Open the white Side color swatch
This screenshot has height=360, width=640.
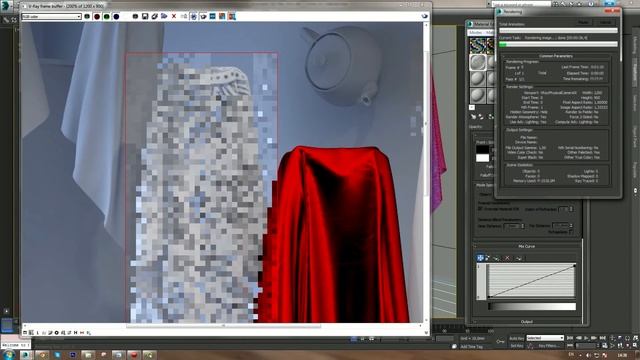click(482, 158)
